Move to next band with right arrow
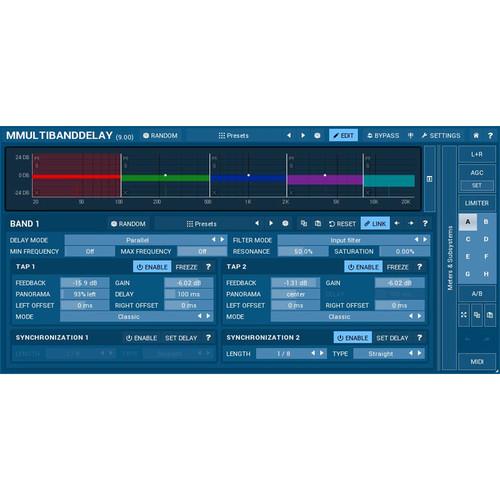Screen dimensions: 500x500 tap(411, 223)
